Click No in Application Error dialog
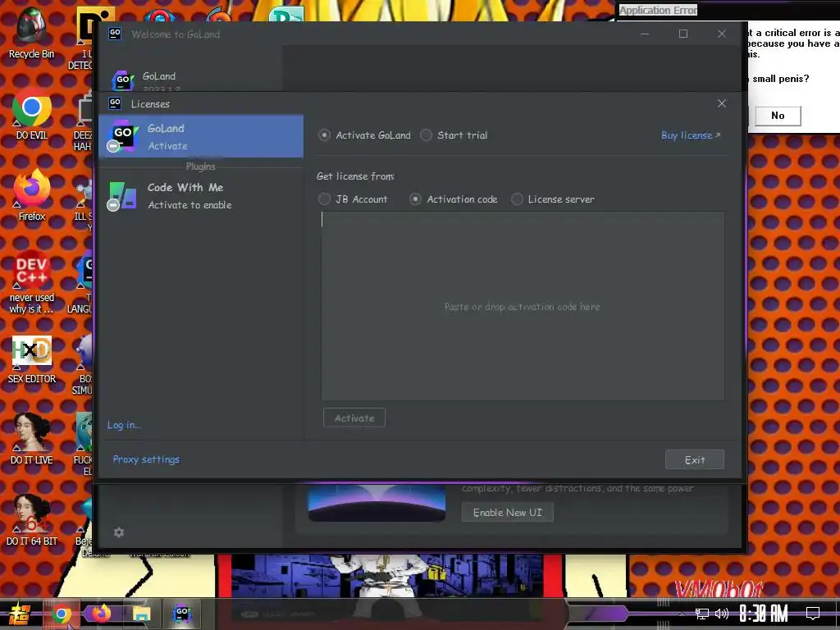840x630 pixels. click(778, 115)
